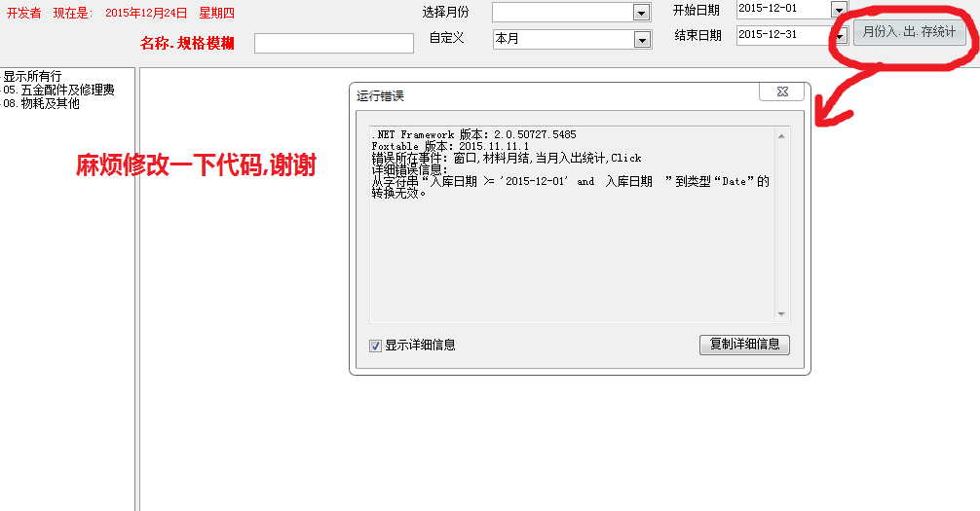The height and width of the screenshot is (511, 980).
Task: Select tree row 08.物耗及其他
Action: pyautogui.click(x=41, y=104)
